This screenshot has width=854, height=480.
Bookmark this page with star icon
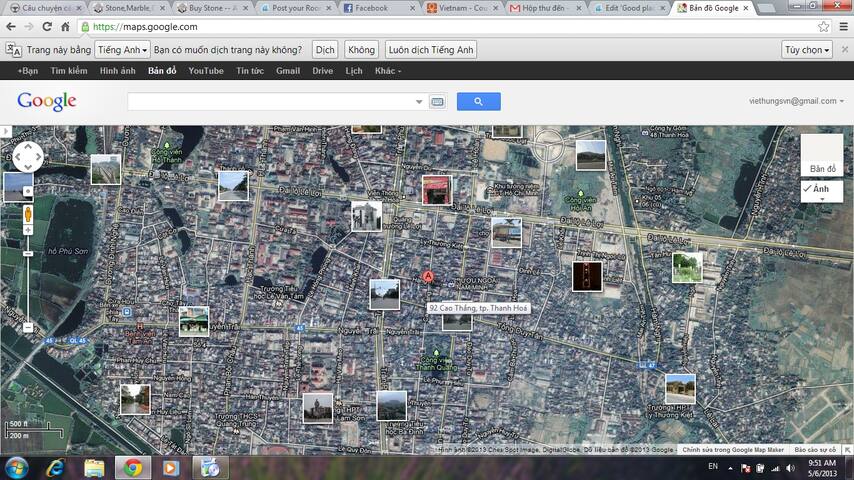pyautogui.click(x=824, y=27)
